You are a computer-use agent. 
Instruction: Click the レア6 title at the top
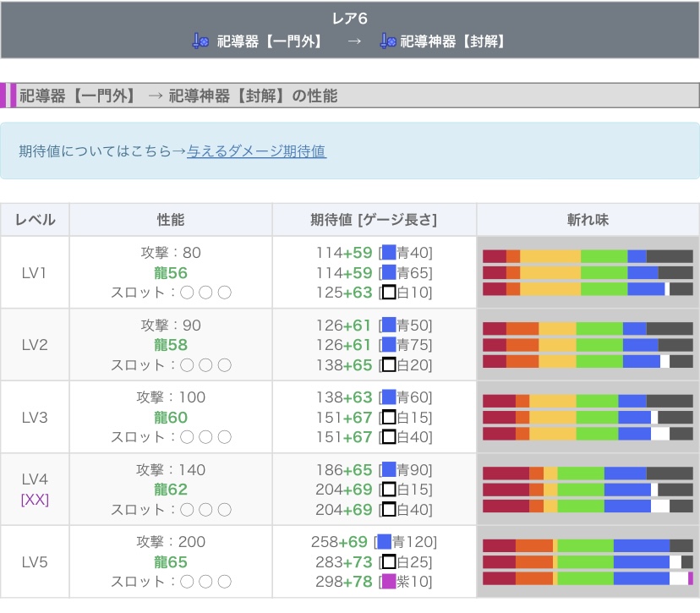click(x=349, y=19)
